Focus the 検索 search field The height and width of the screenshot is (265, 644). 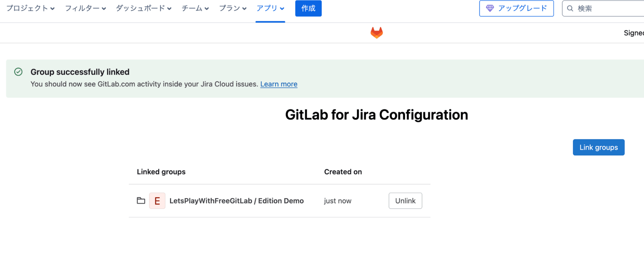(x=603, y=8)
